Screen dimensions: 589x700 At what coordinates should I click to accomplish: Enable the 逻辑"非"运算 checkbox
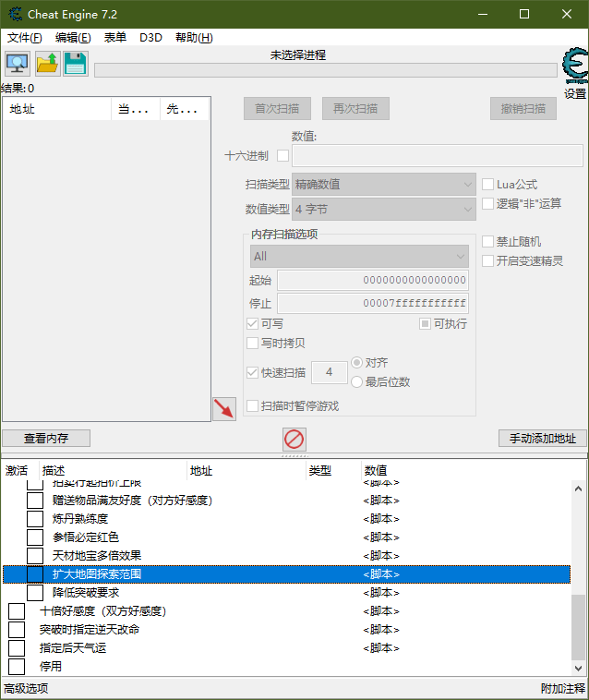click(487, 203)
